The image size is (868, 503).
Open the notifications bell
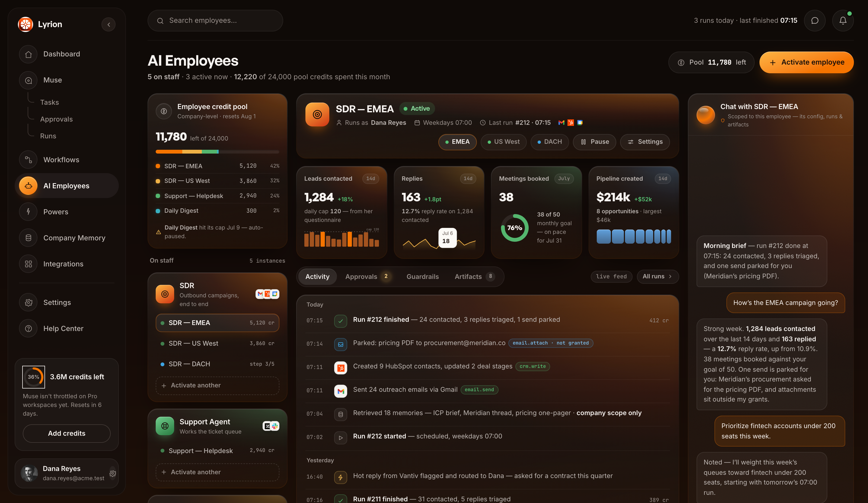click(843, 21)
